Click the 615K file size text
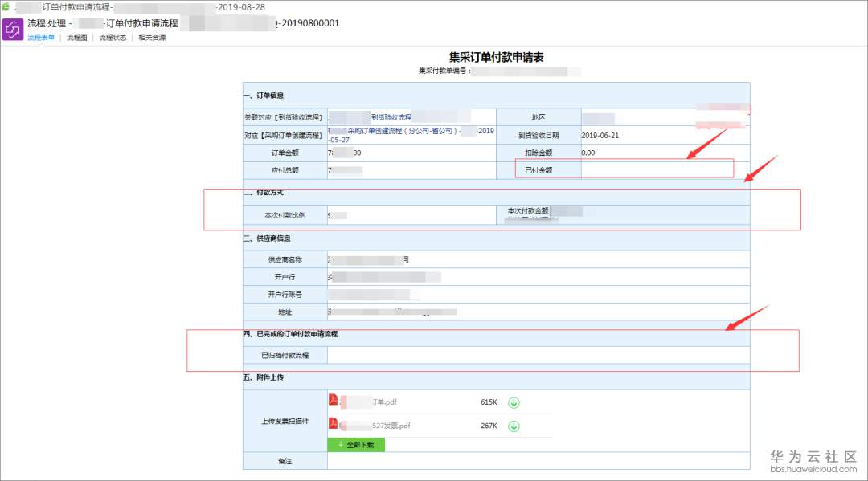 pos(489,402)
